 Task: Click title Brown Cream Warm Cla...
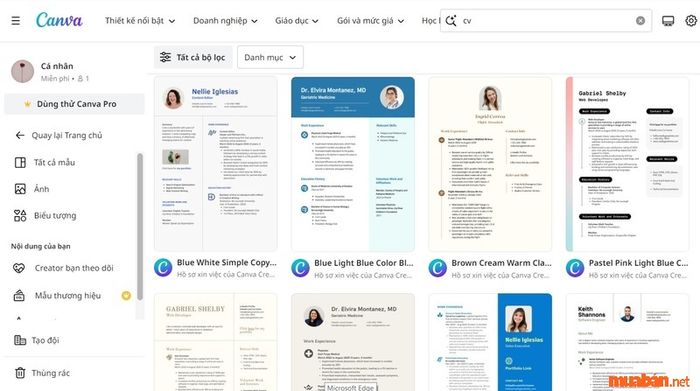coord(501,263)
